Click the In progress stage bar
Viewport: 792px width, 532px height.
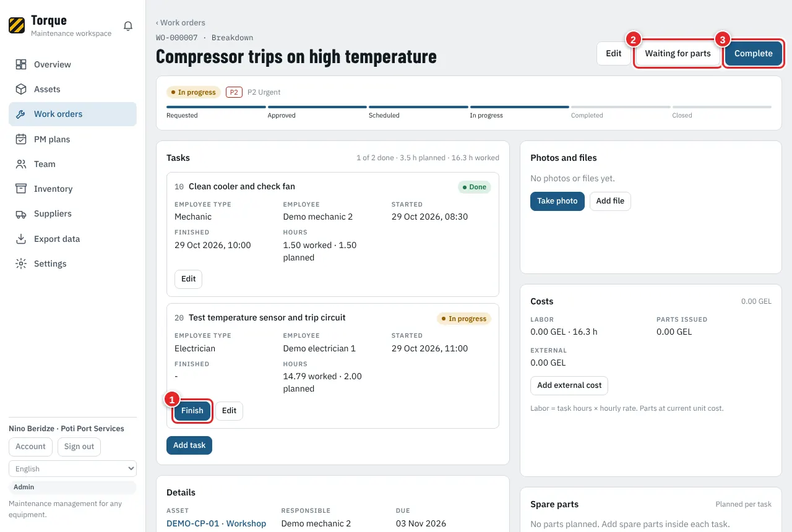[x=519, y=107]
